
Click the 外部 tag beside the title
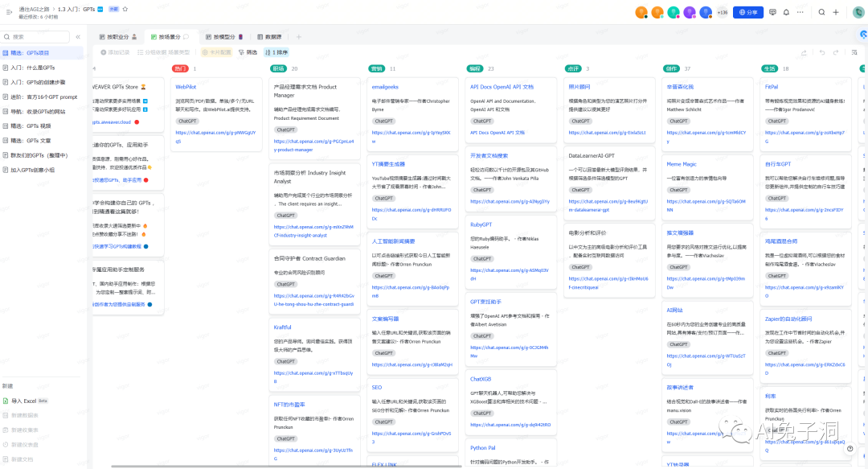point(113,9)
